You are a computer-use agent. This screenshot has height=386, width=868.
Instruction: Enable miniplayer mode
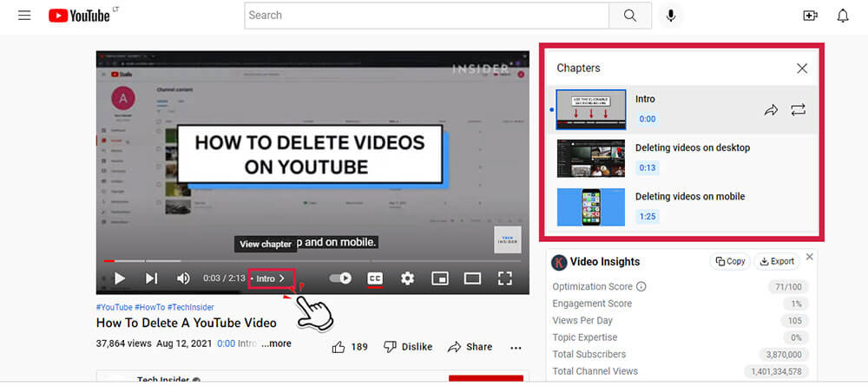point(440,278)
